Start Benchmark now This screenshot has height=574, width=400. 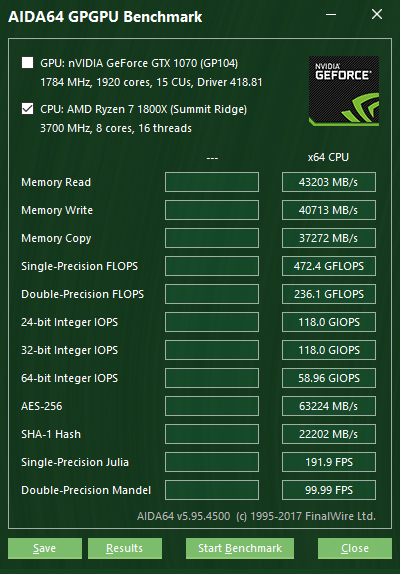pyautogui.click(x=240, y=548)
